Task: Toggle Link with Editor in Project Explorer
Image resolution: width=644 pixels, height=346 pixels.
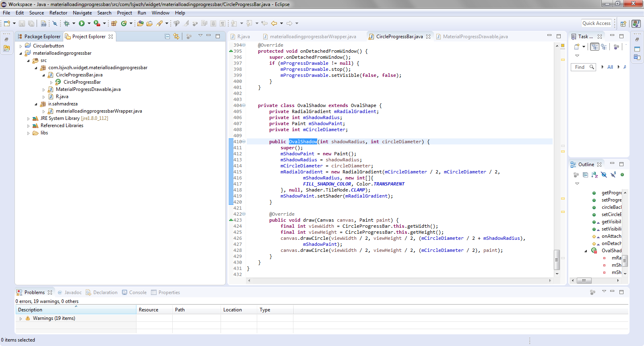Action: pyautogui.click(x=176, y=36)
